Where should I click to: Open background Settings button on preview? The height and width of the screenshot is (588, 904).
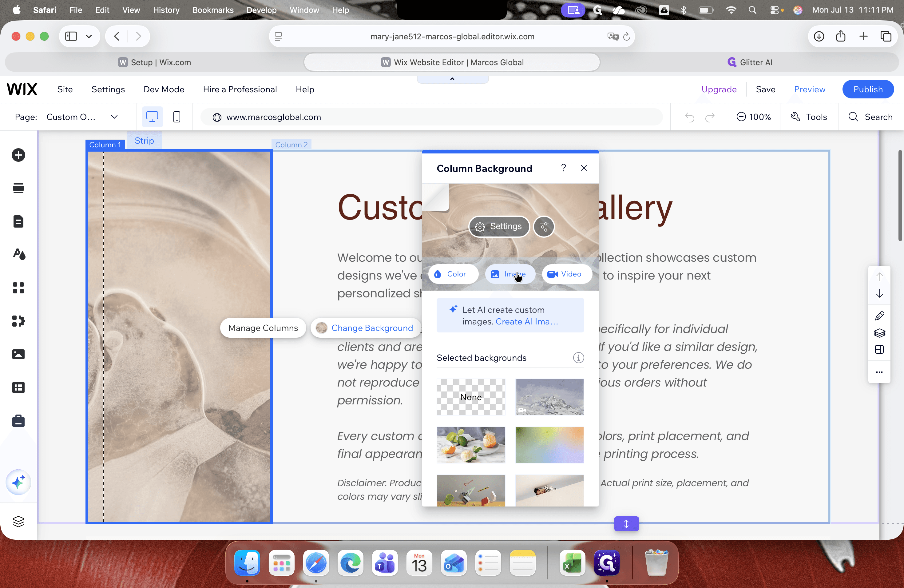tap(499, 227)
